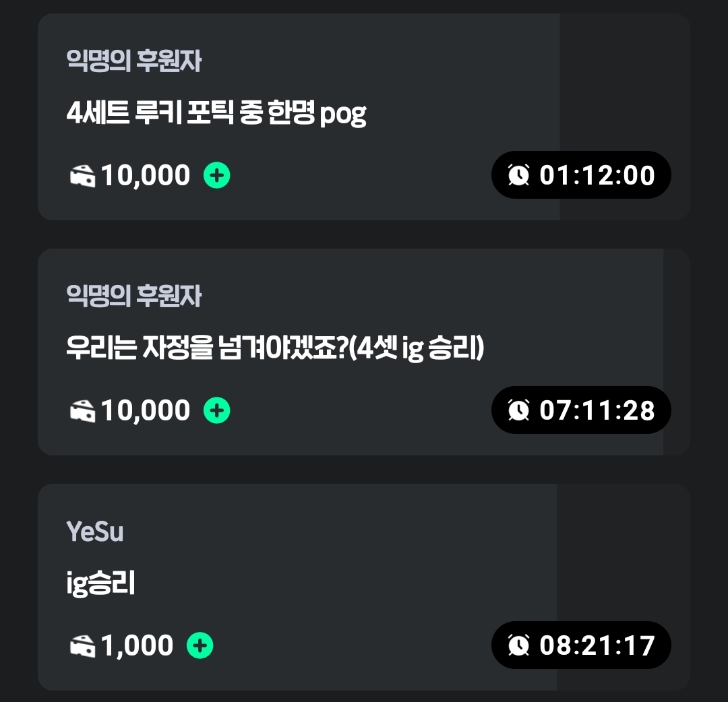Click 익명의 후원자 above the 자정 mission
The width and height of the screenshot is (728, 702).
[x=134, y=296]
